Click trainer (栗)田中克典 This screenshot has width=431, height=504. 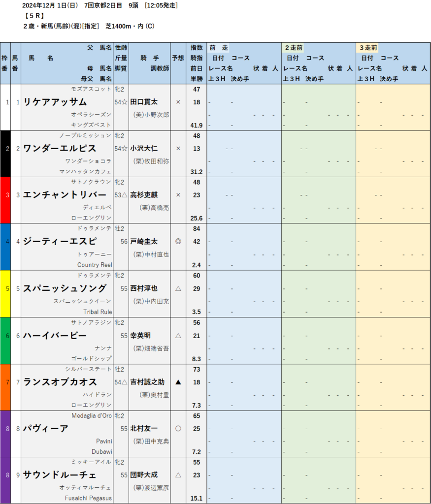click(151, 441)
